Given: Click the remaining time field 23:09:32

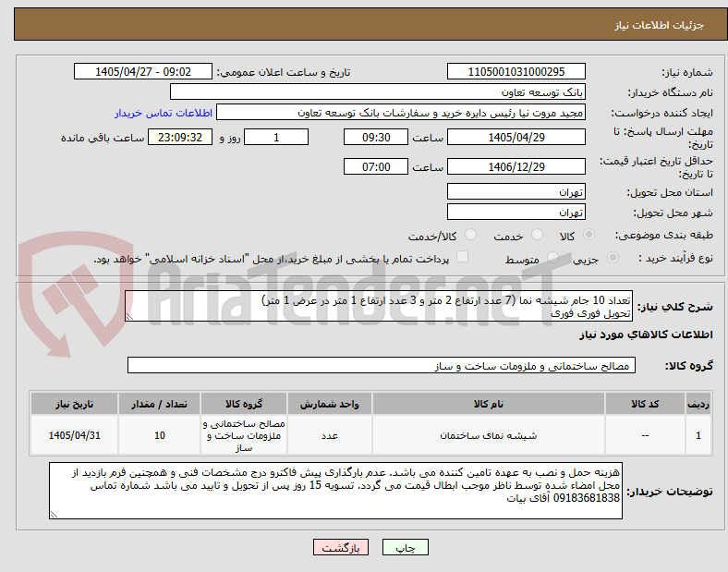Looking at the screenshot, I should pyautogui.click(x=180, y=137).
